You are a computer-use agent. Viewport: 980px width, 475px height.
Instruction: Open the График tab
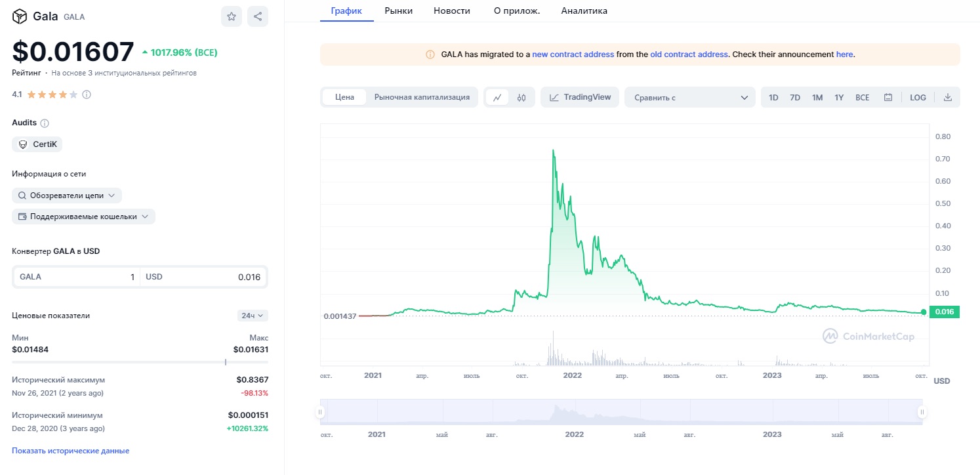346,11
